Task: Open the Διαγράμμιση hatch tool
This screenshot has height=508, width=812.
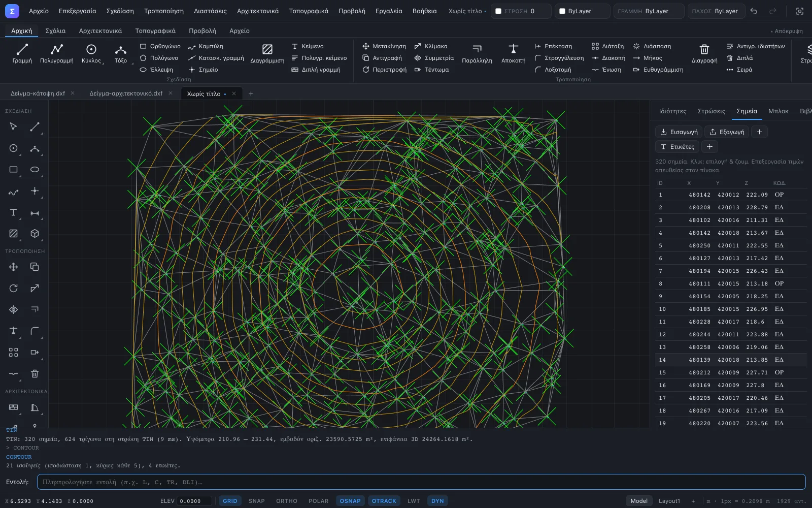Action: [267, 53]
